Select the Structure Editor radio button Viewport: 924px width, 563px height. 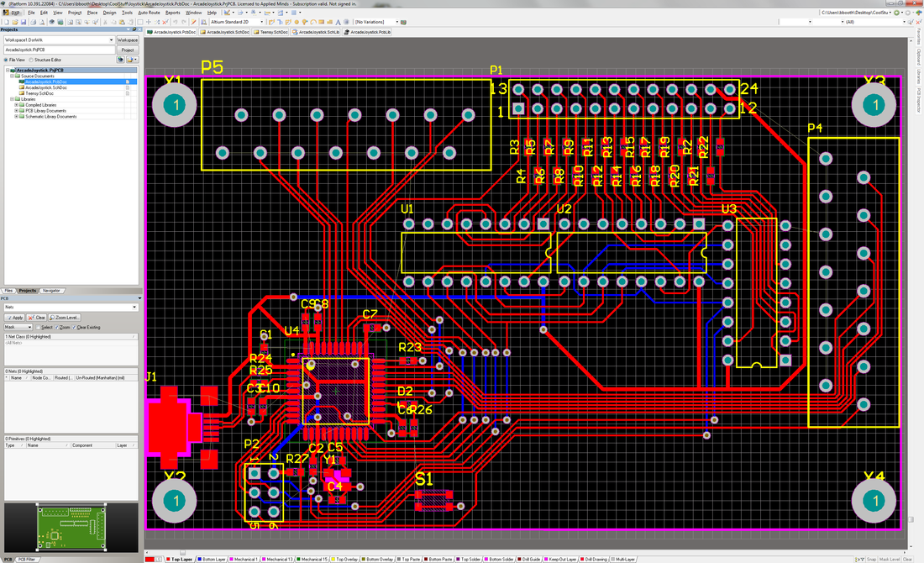pos(31,60)
